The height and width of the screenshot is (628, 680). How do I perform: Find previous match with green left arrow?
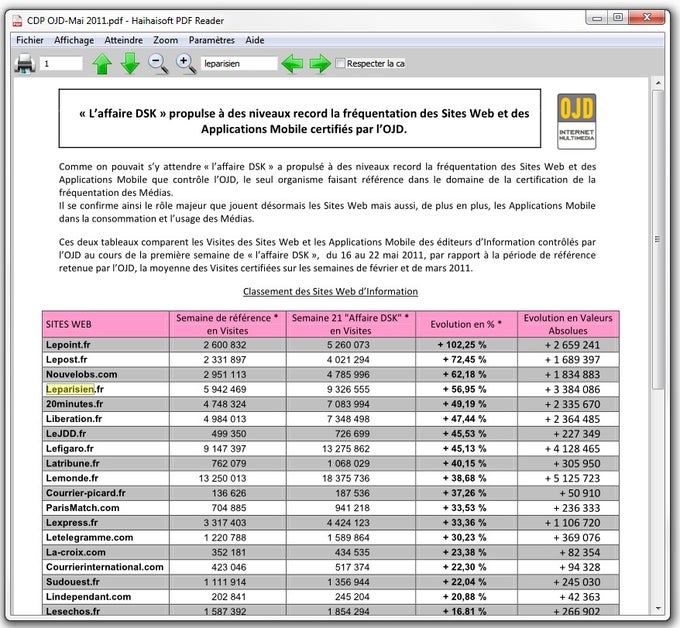coord(292,64)
